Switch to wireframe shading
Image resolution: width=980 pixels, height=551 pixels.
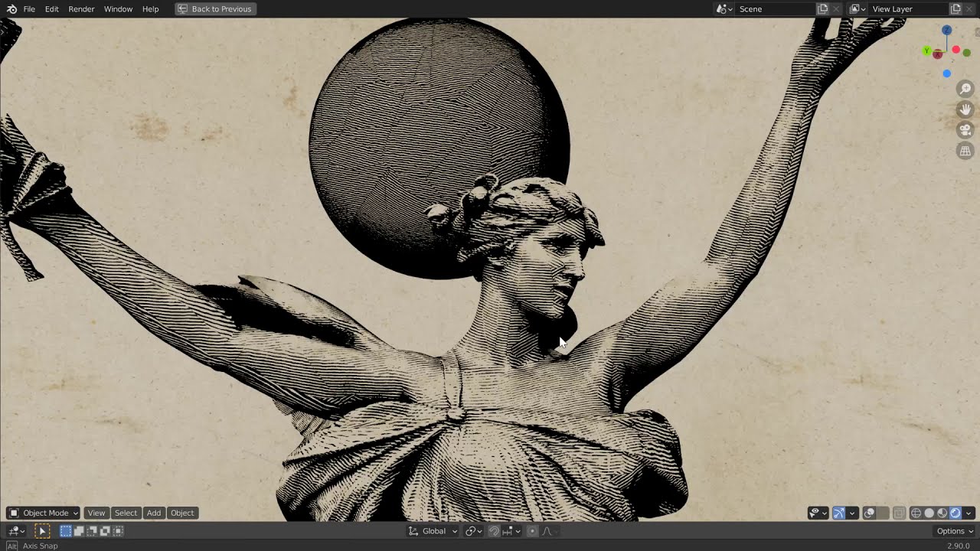(x=916, y=513)
